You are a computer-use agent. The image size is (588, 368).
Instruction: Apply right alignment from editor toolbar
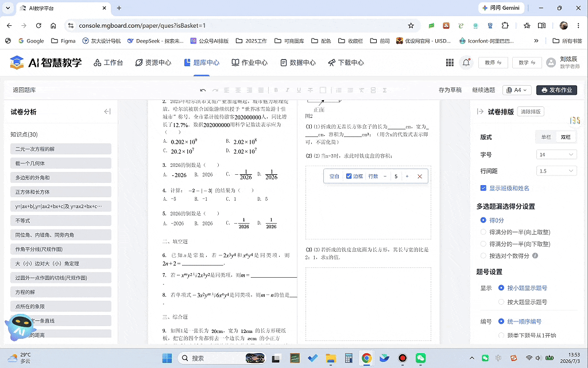249,90
